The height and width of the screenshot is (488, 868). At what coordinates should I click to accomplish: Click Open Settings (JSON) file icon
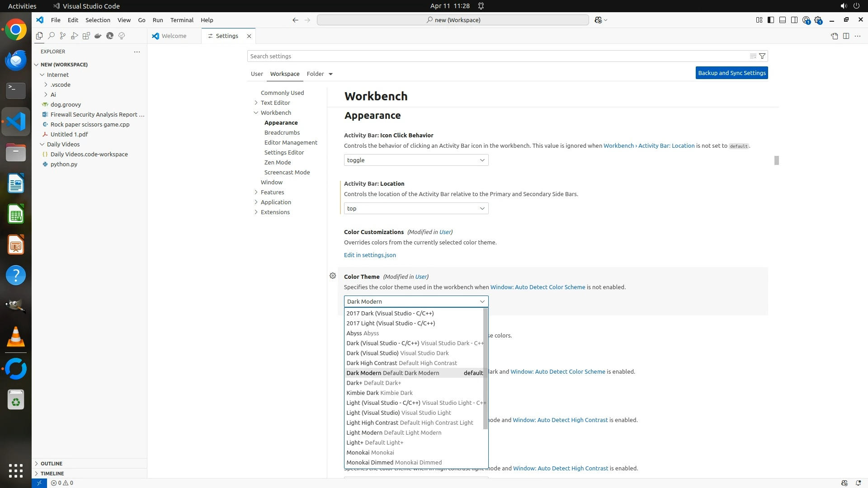pos(834,36)
